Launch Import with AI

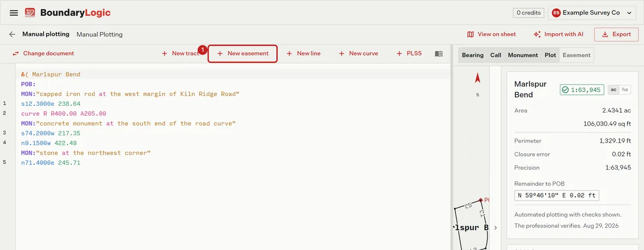coord(558,34)
